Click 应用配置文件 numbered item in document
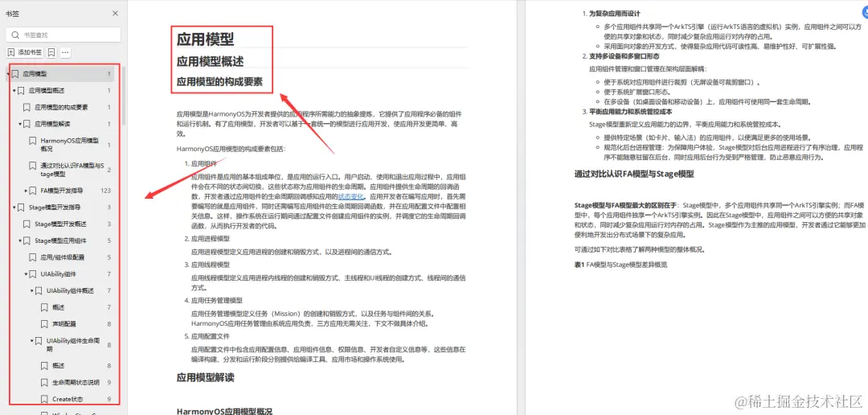 pos(210,335)
